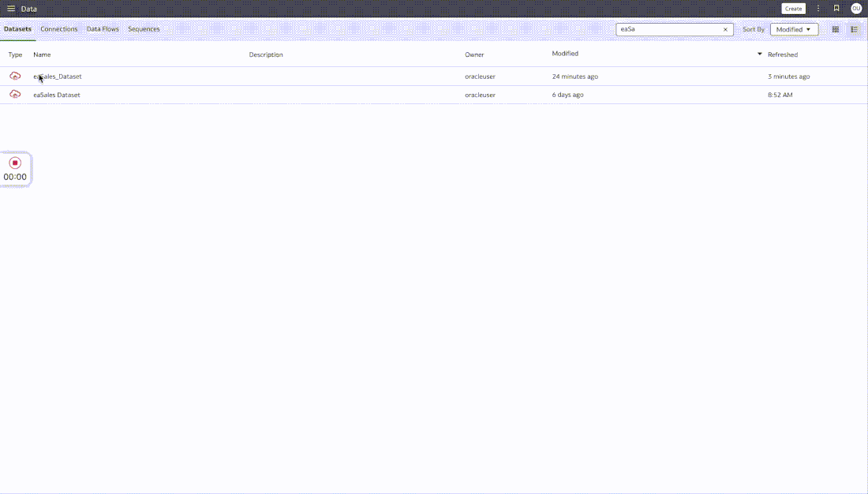Viewport: 868px width, 494px height.
Task: Click the Create button
Action: (793, 9)
